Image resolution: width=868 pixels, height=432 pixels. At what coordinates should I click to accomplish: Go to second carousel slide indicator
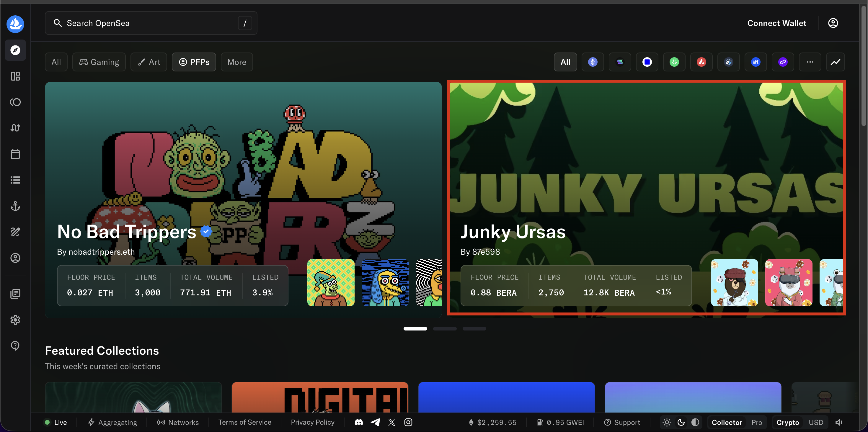(445, 329)
